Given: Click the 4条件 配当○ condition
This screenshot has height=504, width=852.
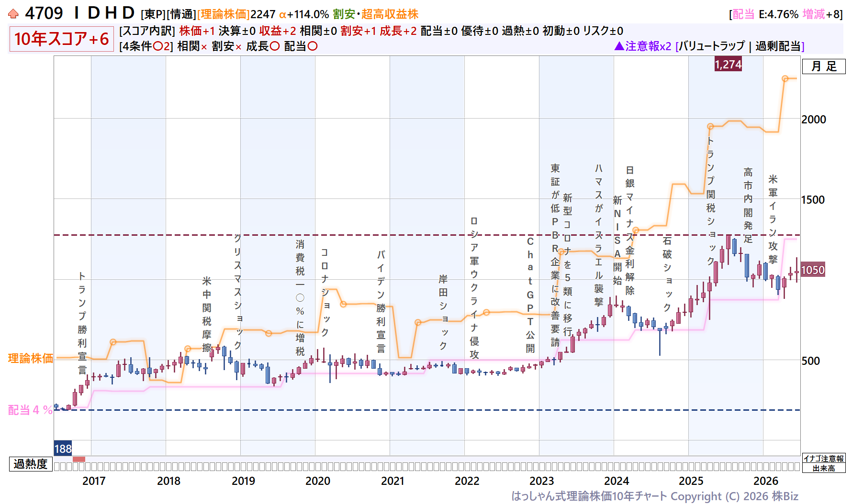Looking at the screenshot, I should pos(301,46).
